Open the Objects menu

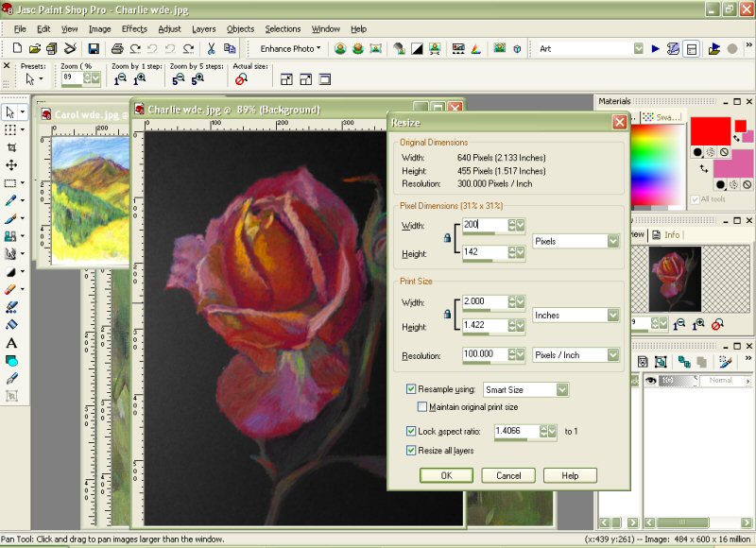241,29
